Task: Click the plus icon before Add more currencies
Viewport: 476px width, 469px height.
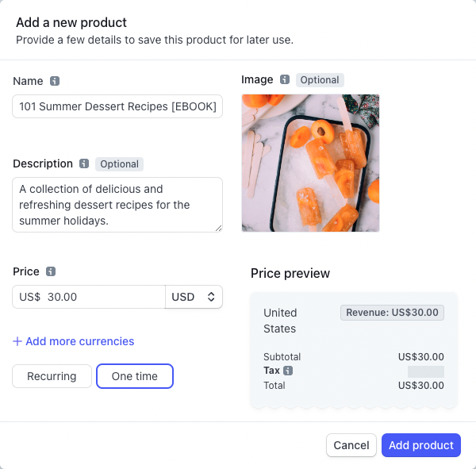Action: tap(17, 341)
